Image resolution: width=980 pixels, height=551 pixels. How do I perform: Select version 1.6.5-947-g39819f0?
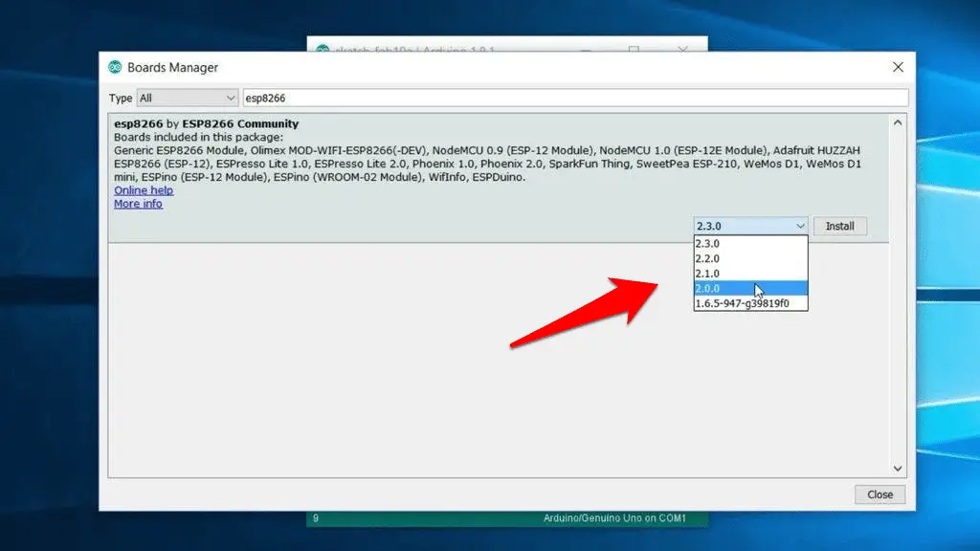coord(750,303)
